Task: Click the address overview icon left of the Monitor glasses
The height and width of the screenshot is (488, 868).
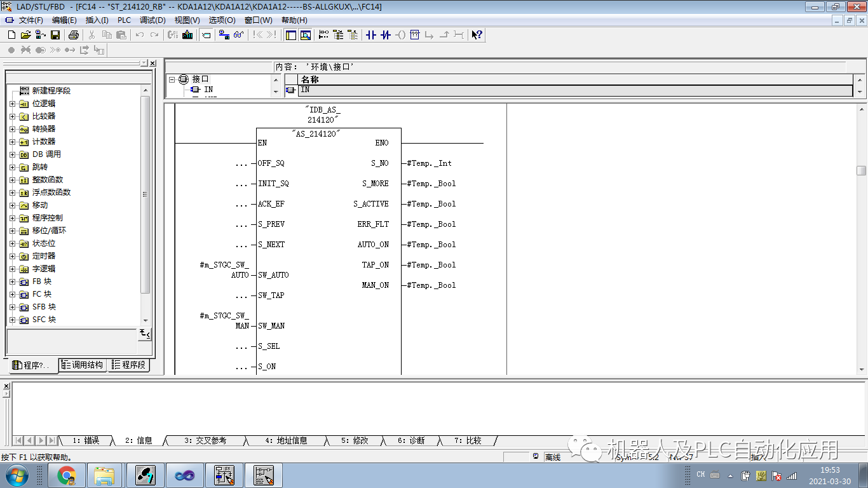Action: 224,35
